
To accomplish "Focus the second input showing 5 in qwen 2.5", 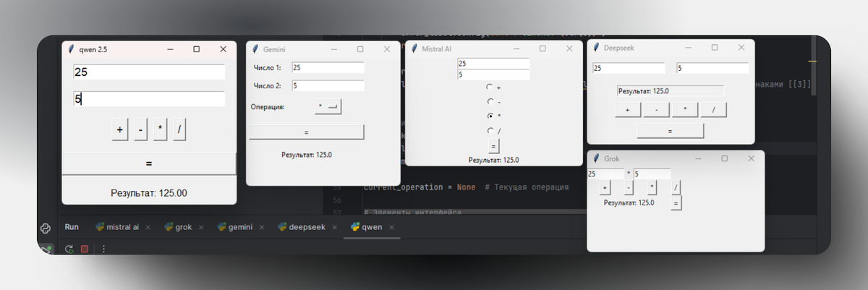I will click(x=149, y=99).
